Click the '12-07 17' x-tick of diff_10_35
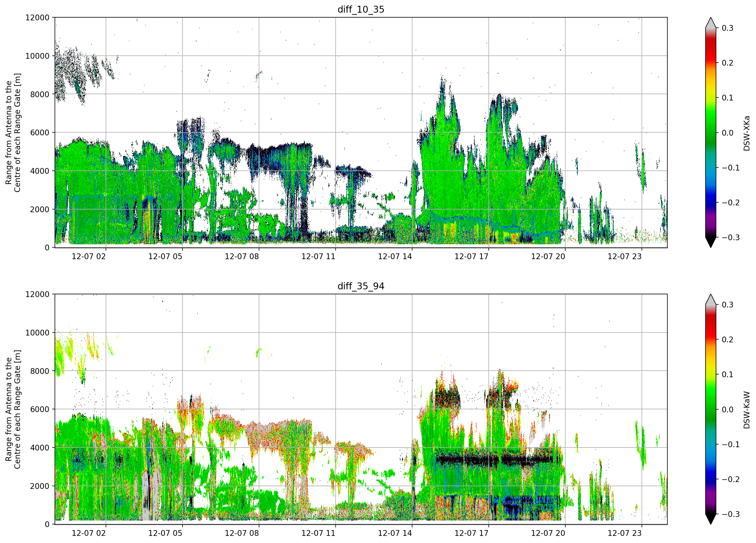Viewport: 756px width, 543px height. pyautogui.click(x=471, y=256)
